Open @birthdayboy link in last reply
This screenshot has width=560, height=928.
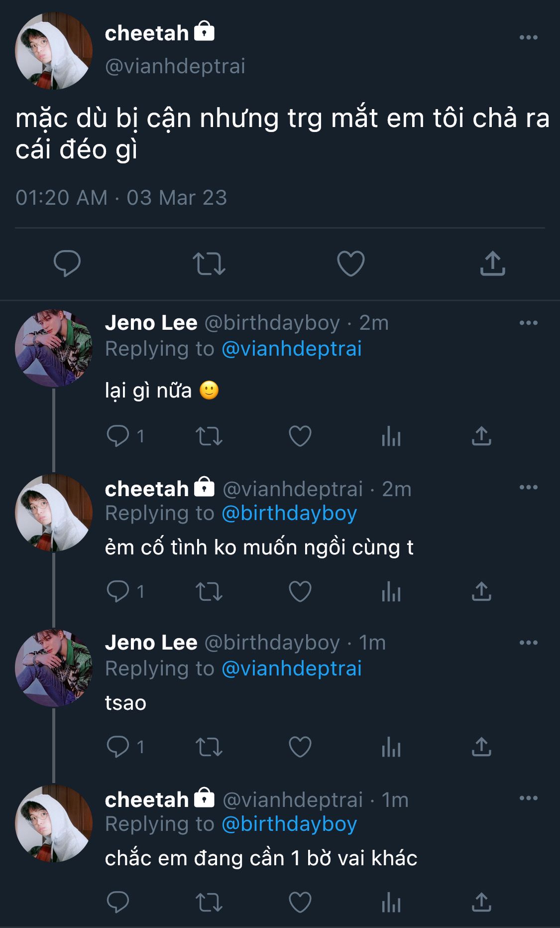289,824
